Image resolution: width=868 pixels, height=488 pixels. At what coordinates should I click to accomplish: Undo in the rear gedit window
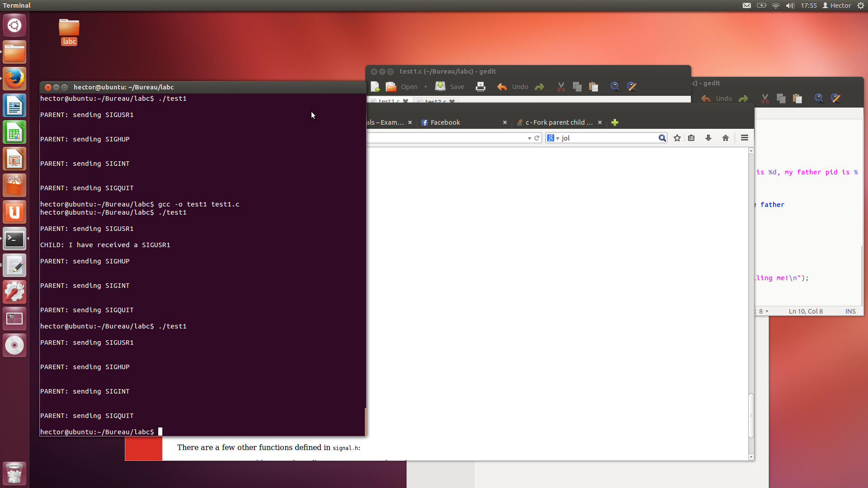pos(717,98)
